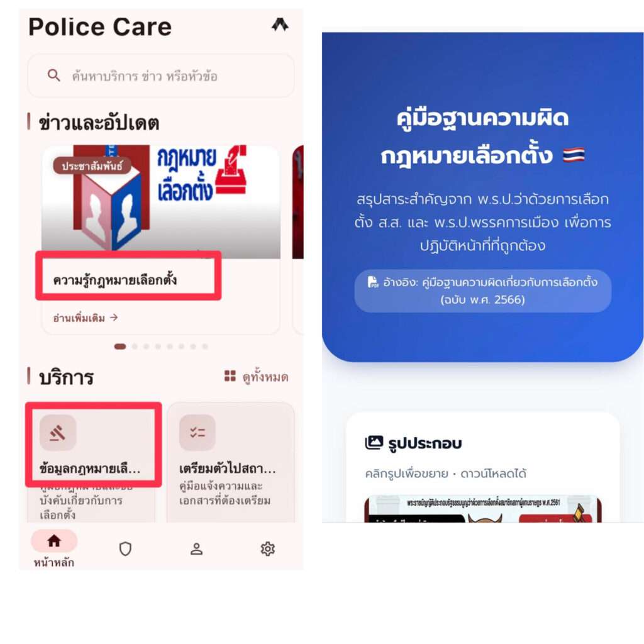The width and height of the screenshot is (644, 644).
Task: Open the ข้อมูลกฎหมายเลื... service card
Action: [91, 462]
